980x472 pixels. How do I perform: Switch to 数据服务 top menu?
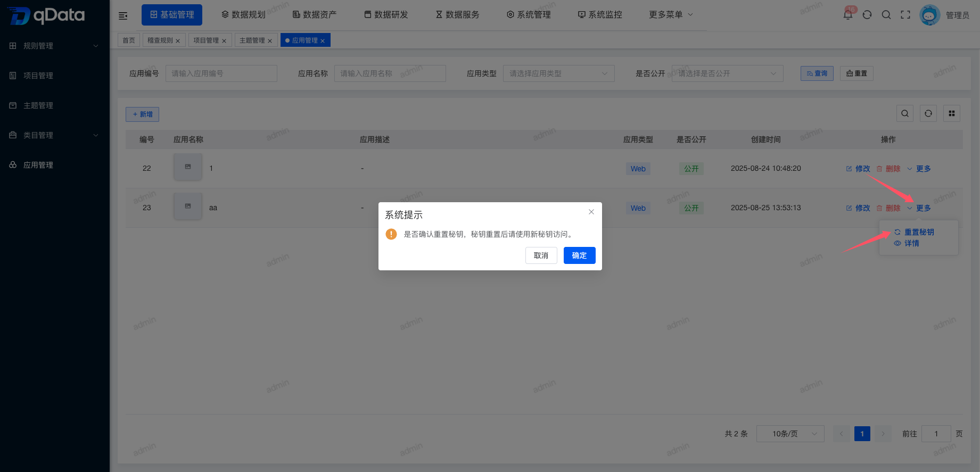[457, 15]
